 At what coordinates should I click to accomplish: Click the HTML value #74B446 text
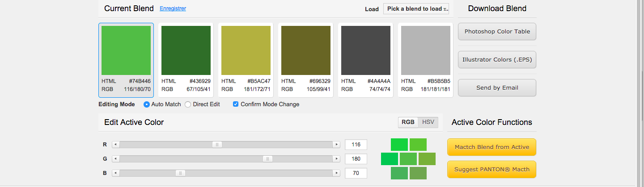point(140,81)
